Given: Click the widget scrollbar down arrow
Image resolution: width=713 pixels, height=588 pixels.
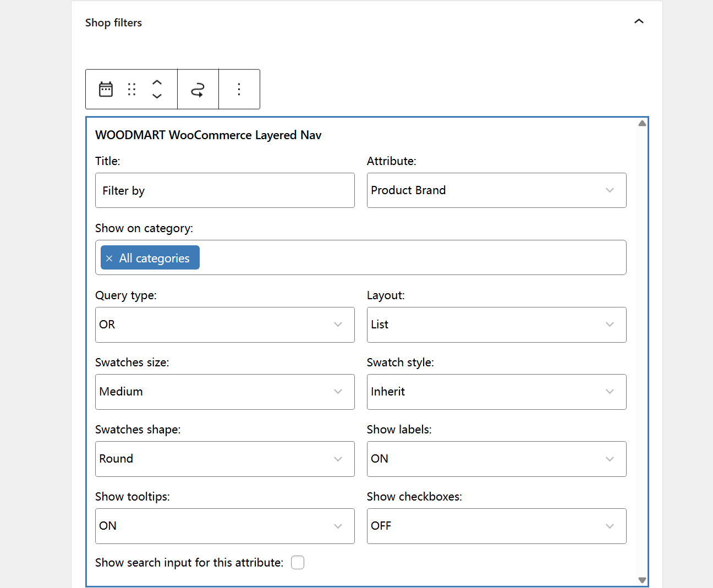Looking at the screenshot, I should tap(642, 580).
